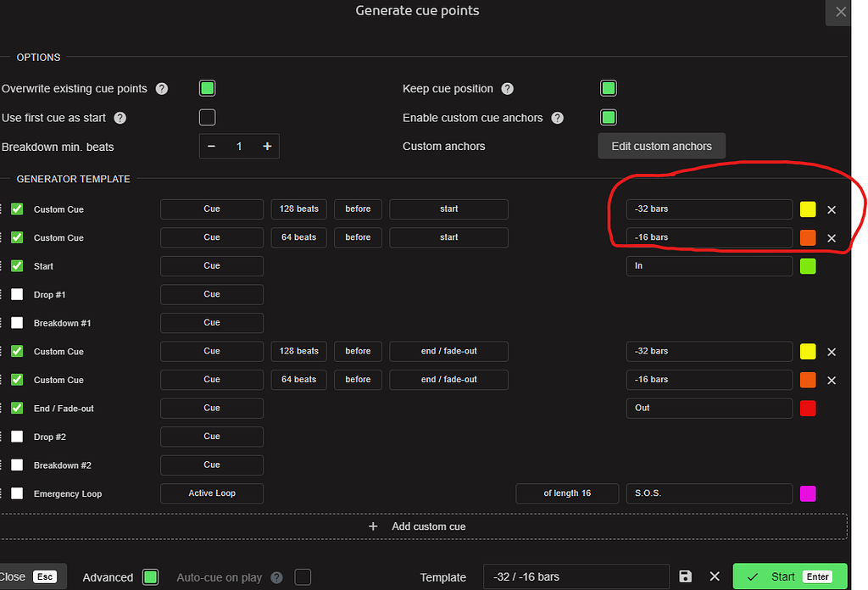The height and width of the screenshot is (590, 868).
Task: Click the Template name field
Action: click(x=576, y=576)
